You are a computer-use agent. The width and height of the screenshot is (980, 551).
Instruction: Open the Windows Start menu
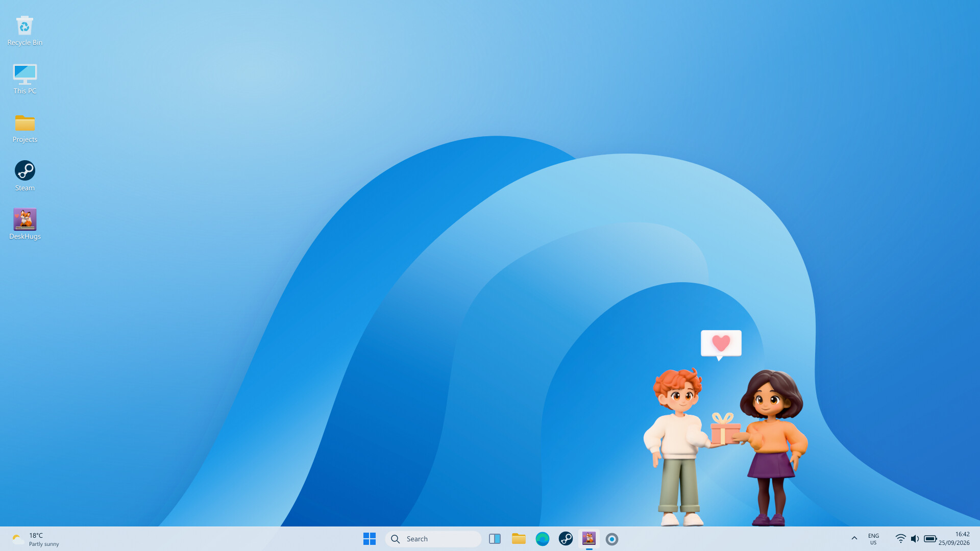click(x=370, y=539)
